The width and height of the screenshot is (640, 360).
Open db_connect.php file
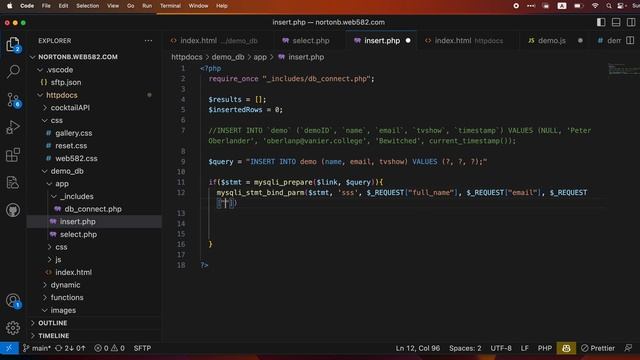94,209
